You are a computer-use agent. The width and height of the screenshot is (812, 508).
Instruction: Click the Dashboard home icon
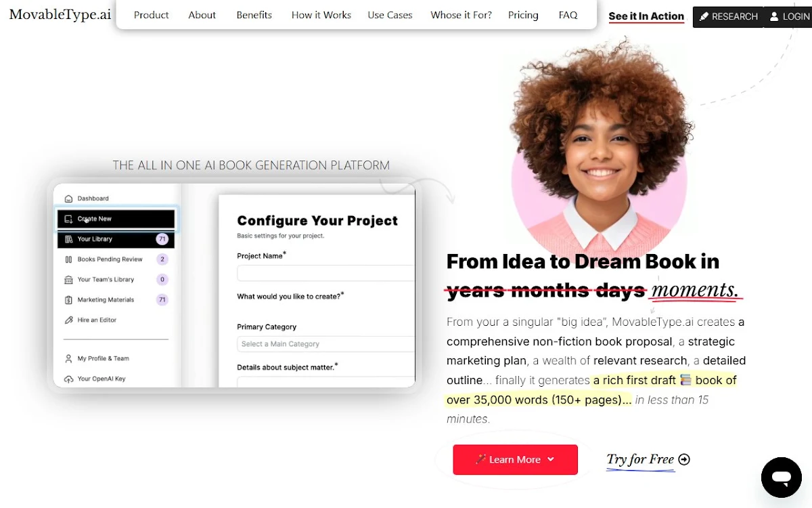pos(68,198)
